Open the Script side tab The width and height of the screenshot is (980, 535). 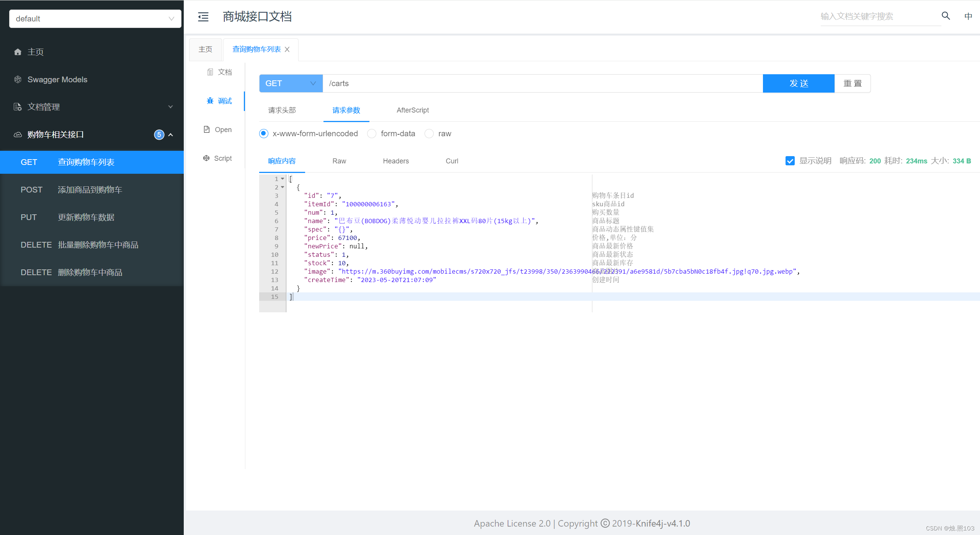click(218, 158)
